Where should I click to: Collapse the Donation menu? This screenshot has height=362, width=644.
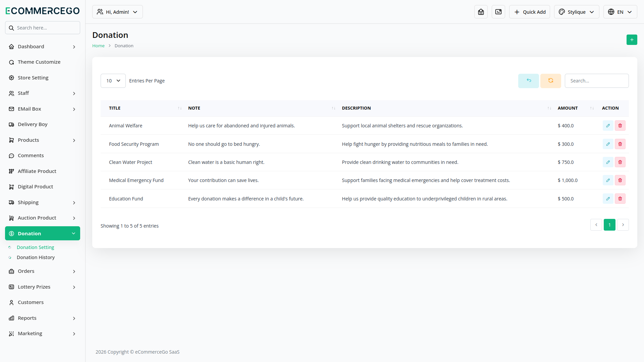tap(43, 233)
